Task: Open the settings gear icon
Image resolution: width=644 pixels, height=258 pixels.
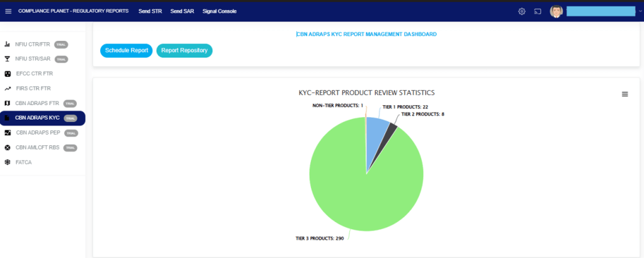Action: click(x=521, y=11)
